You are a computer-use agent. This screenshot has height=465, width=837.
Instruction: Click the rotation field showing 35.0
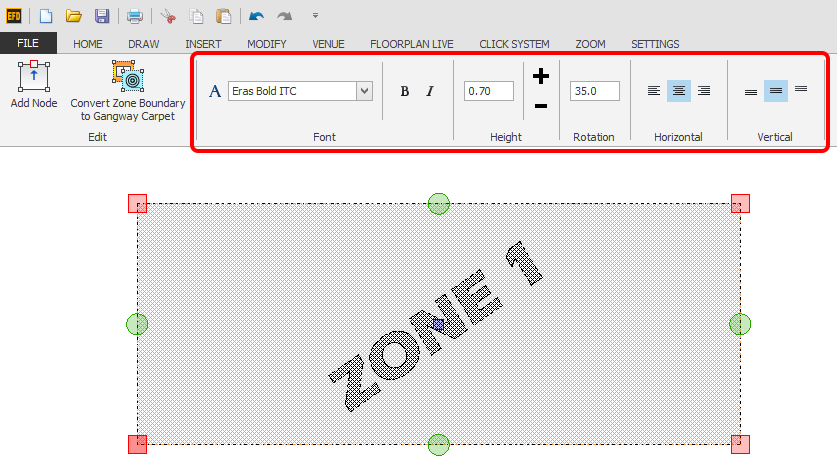click(595, 91)
